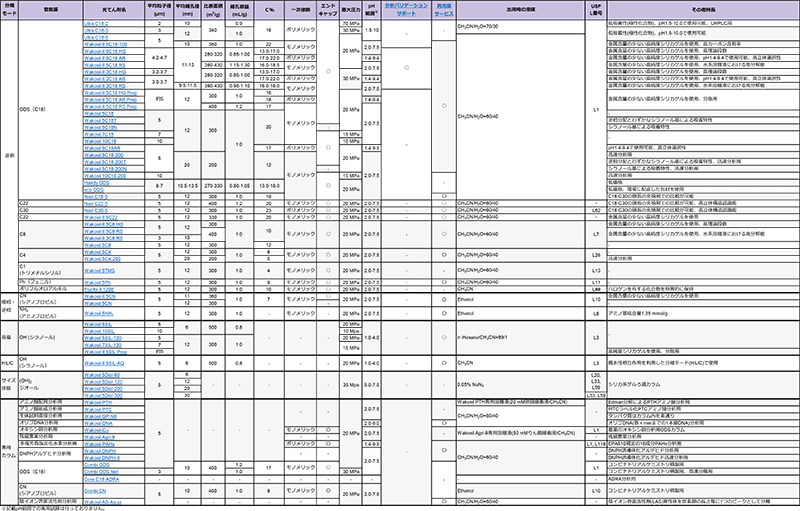The height and width of the screenshot is (511, 800).
Task: Open the Core C18 ADRA link
Action: pyautogui.click(x=102, y=479)
